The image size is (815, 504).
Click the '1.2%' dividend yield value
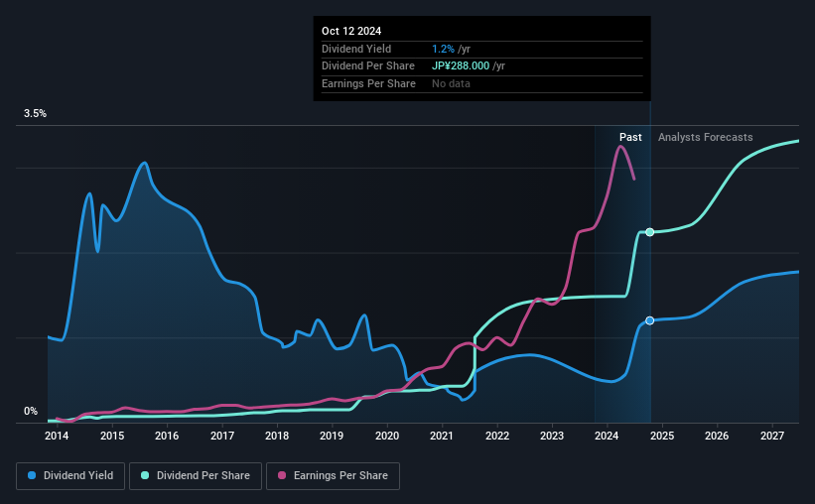(443, 49)
